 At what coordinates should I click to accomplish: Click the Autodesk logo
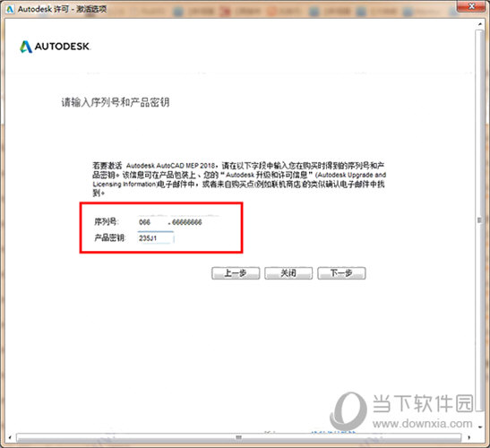pos(55,47)
